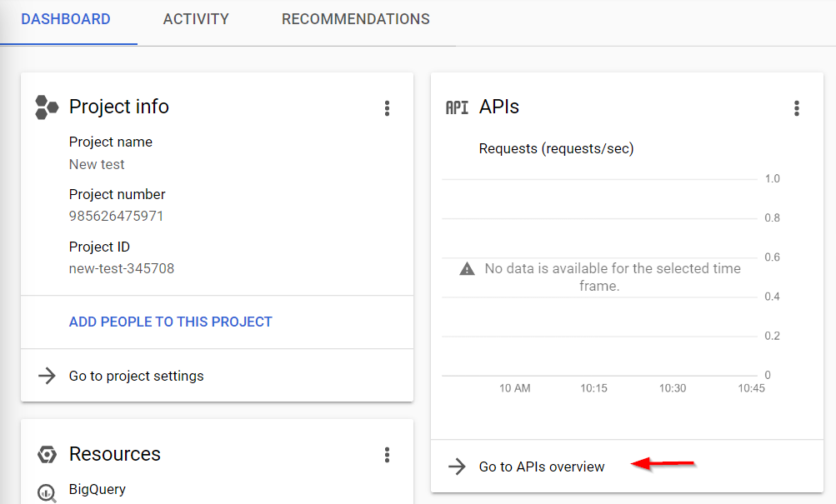Open the BigQuery resource link

[x=97, y=489]
